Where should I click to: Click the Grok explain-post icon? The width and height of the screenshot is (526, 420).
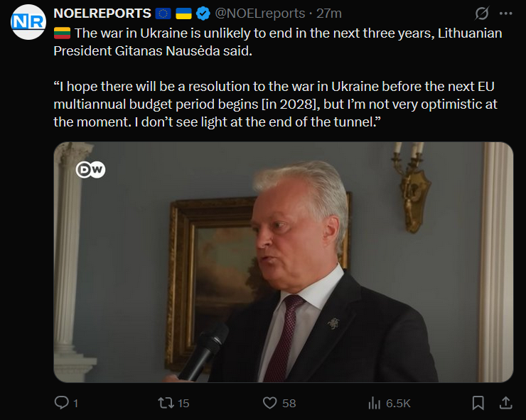(481, 14)
